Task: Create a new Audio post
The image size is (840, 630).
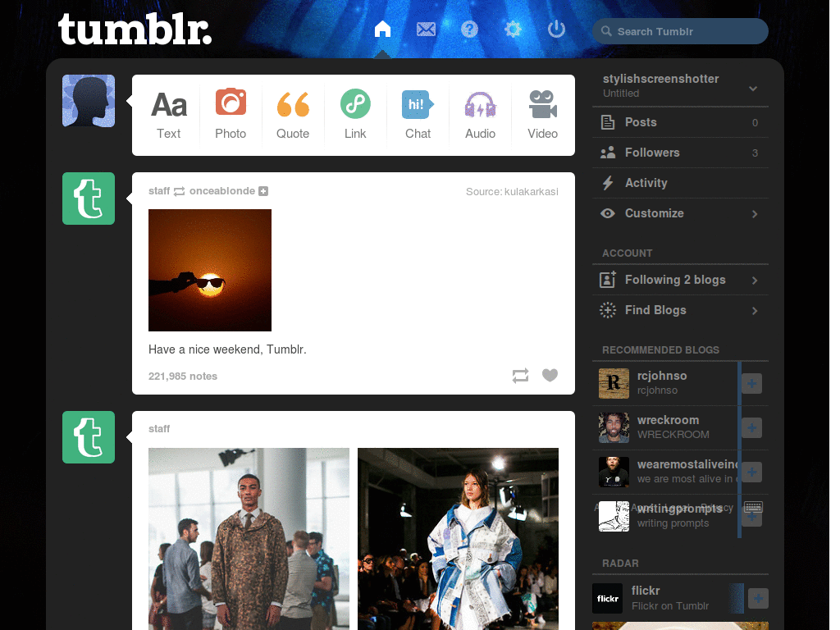Action: click(x=480, y=115)
